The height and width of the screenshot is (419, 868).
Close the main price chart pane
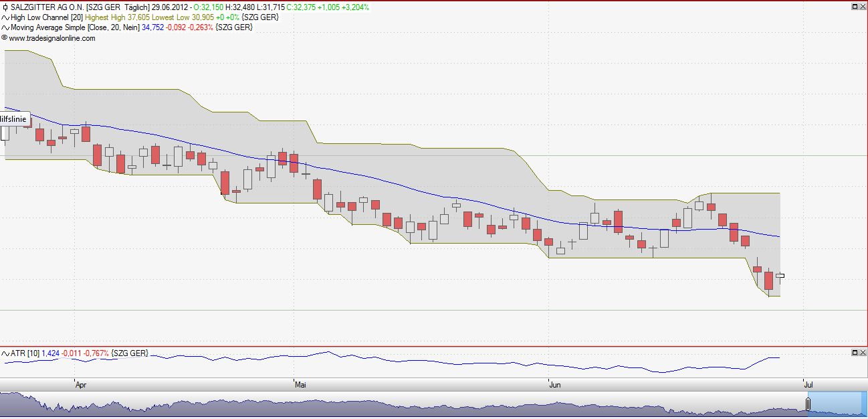(x=862, y=7)
